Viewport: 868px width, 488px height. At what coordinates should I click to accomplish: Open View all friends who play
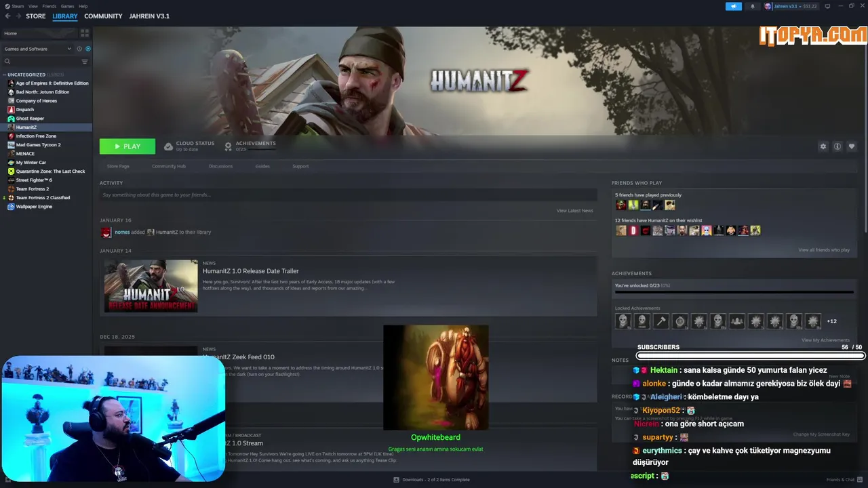(824, 250)
